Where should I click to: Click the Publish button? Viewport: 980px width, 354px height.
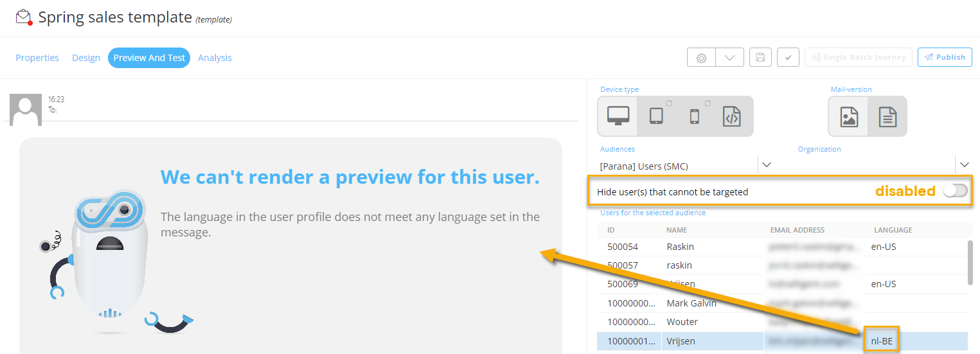[945, 57]
